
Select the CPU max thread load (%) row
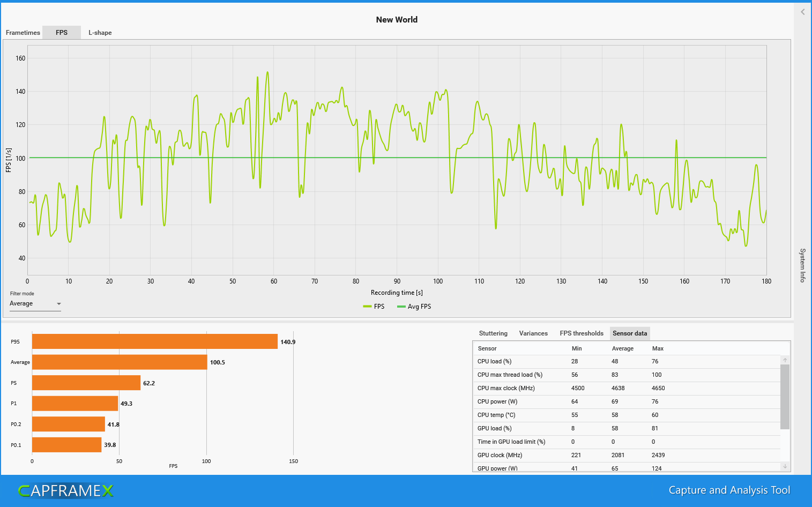(x=627, y=375)
